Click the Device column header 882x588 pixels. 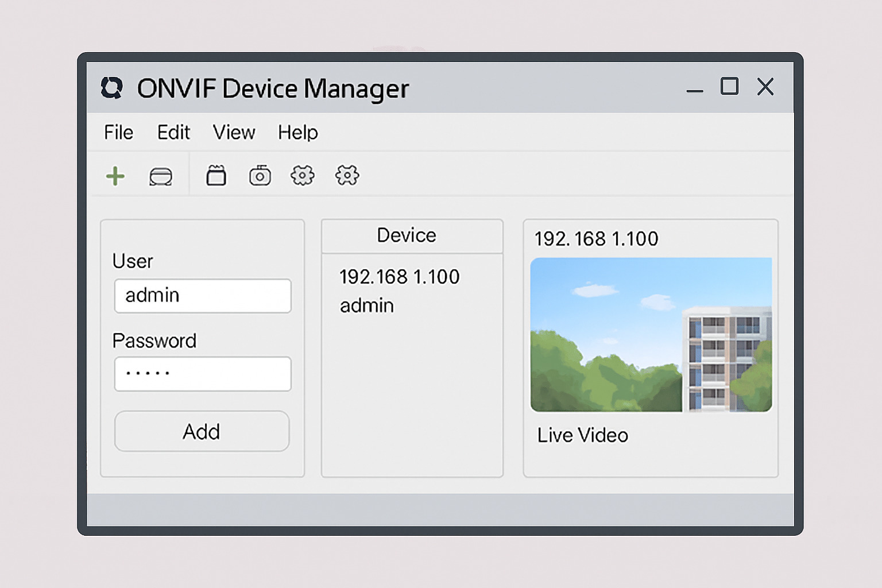tap(407, 235)
